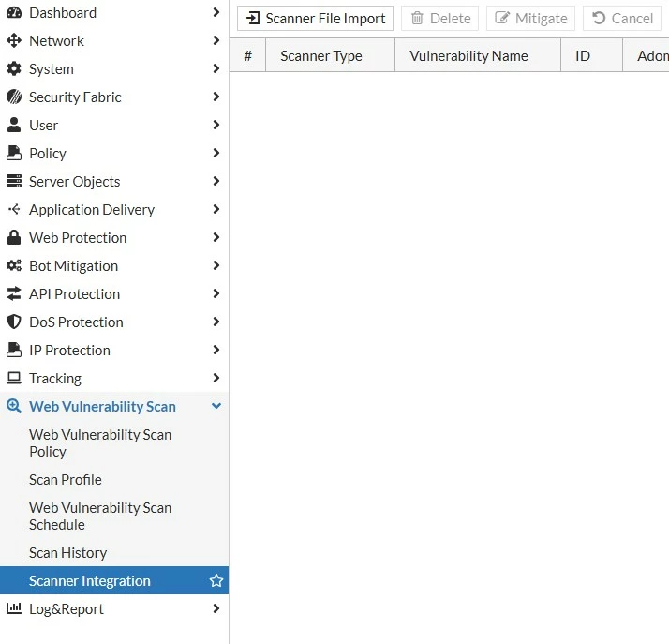Click the Network arrows icon
Screen dimensions: 669x644
14,41
